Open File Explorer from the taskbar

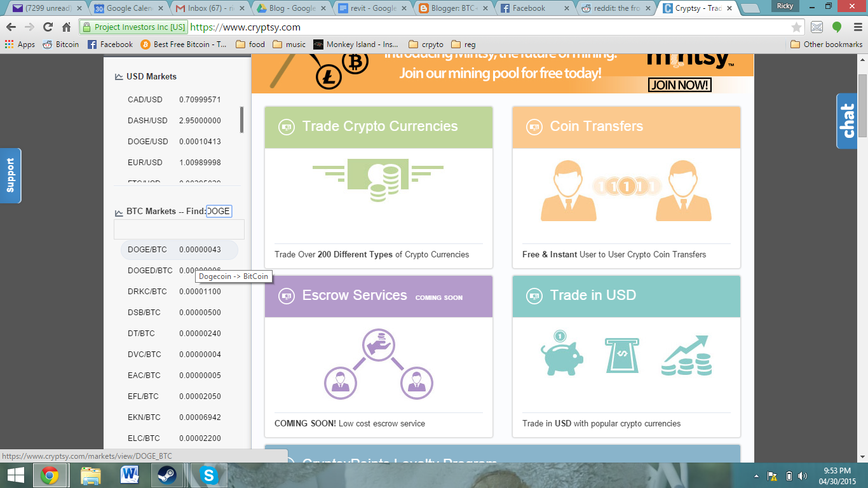[91, 475]
